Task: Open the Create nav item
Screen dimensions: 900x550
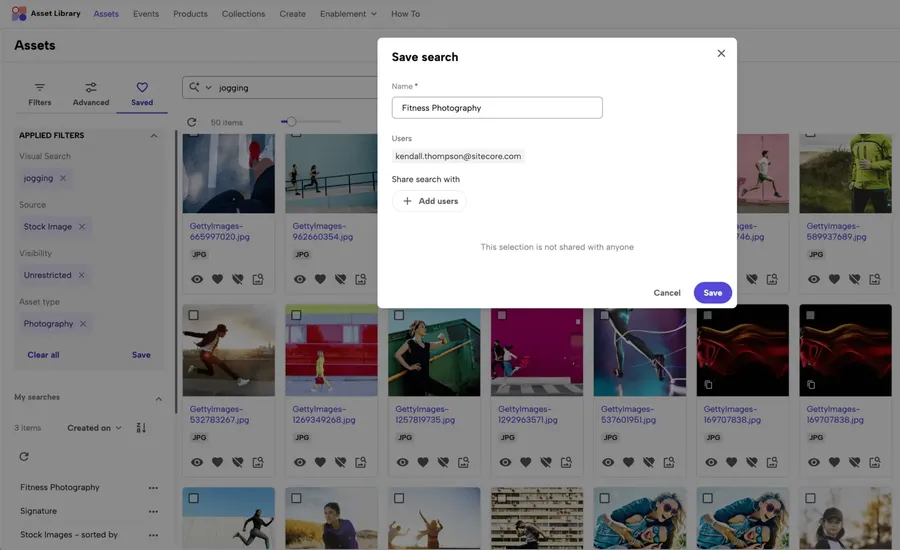Action: pos(293,14)
